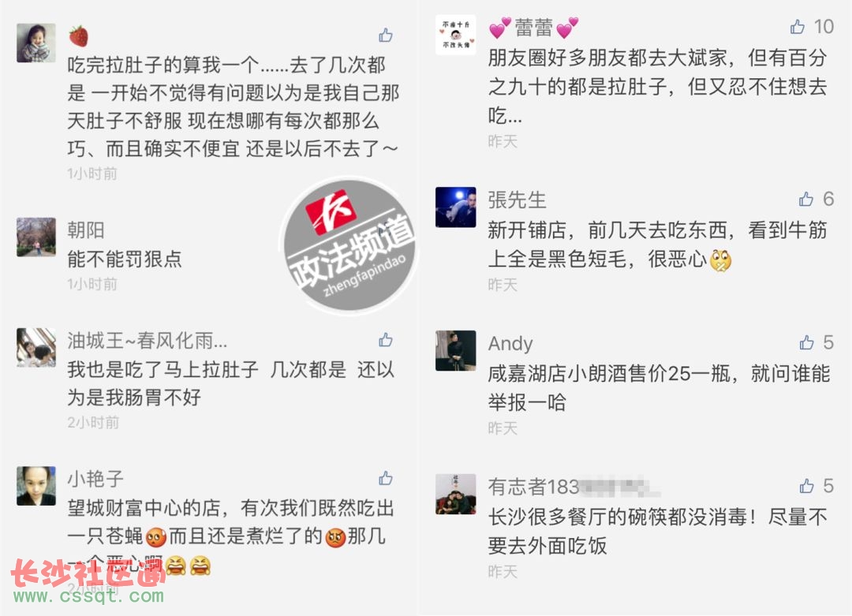Like 有志者183's comment
The height and width of the screenshot is (616, 852).
807,486
